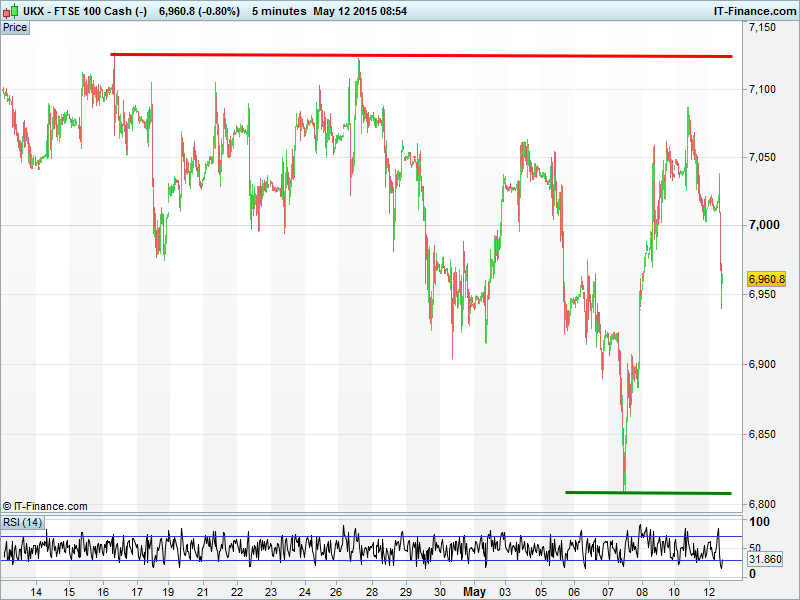The height and width of the screenshot is (600, 800).
Task: Click the May month label on time axis
Action: click(x=474, y=592)
